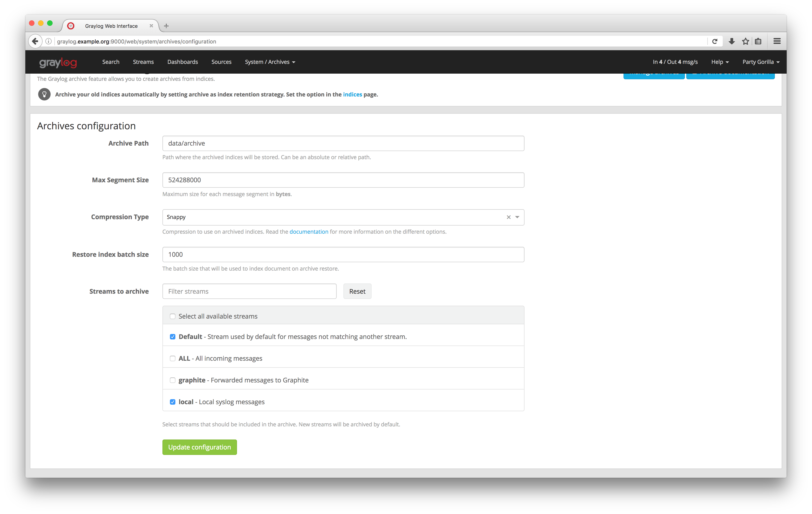Open the bookmarks list icon
The height and width of the screenshot is (514, 812).
pyautogui.click(x=758, y=41)
